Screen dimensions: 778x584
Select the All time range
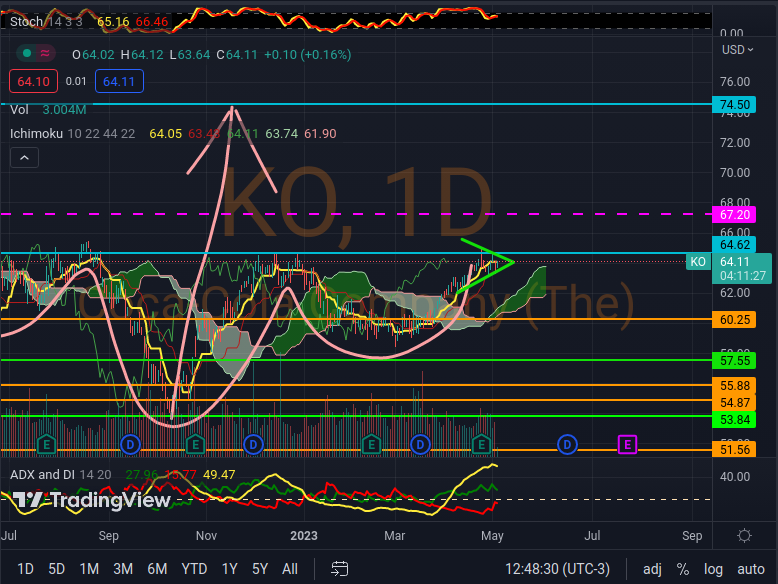290,569
